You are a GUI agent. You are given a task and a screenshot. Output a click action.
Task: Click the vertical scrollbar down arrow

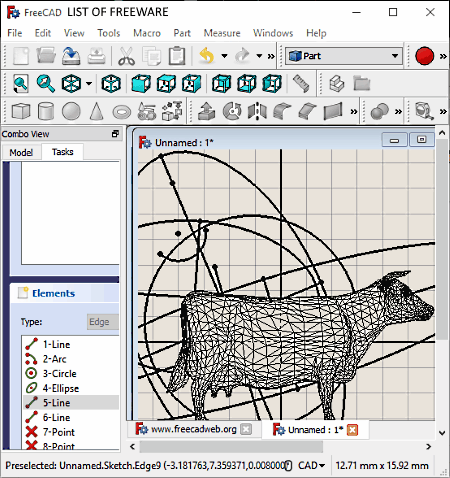click(x=442, y=433)
